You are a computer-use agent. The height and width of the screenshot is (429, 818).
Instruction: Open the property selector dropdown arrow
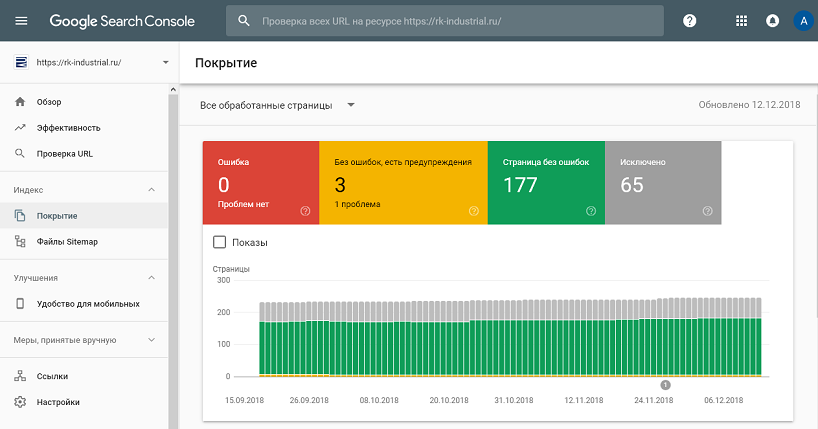point(165,62)
